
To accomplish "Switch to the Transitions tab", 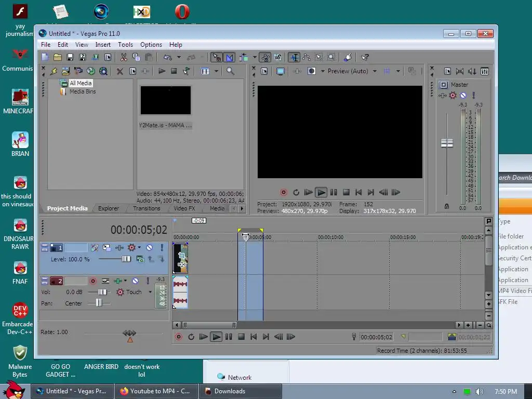I will click(x=147, y=208).
